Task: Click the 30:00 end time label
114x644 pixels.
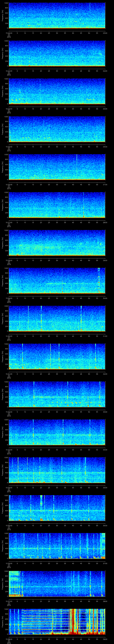Action: (105, 298)
